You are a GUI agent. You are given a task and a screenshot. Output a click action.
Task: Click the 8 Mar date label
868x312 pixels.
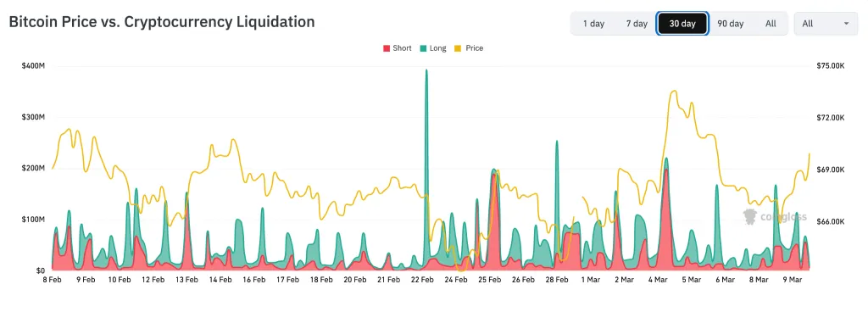[x=759, y=280]
